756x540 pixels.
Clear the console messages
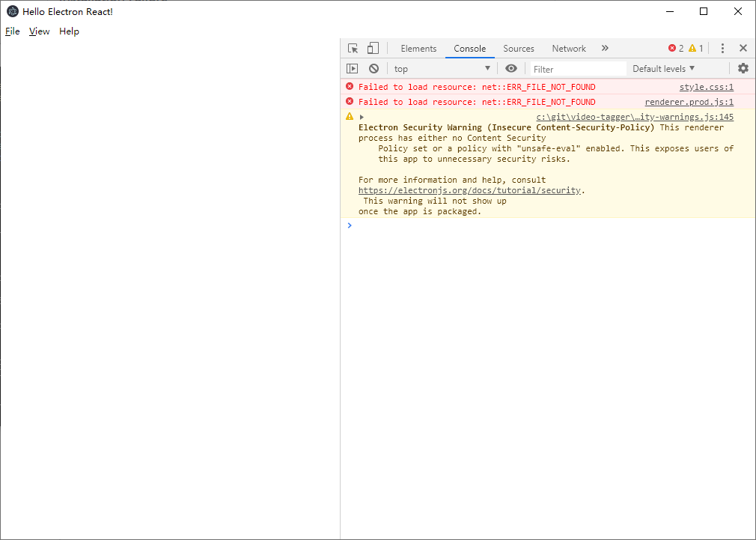pyautogui.click(x=374, y=68)
